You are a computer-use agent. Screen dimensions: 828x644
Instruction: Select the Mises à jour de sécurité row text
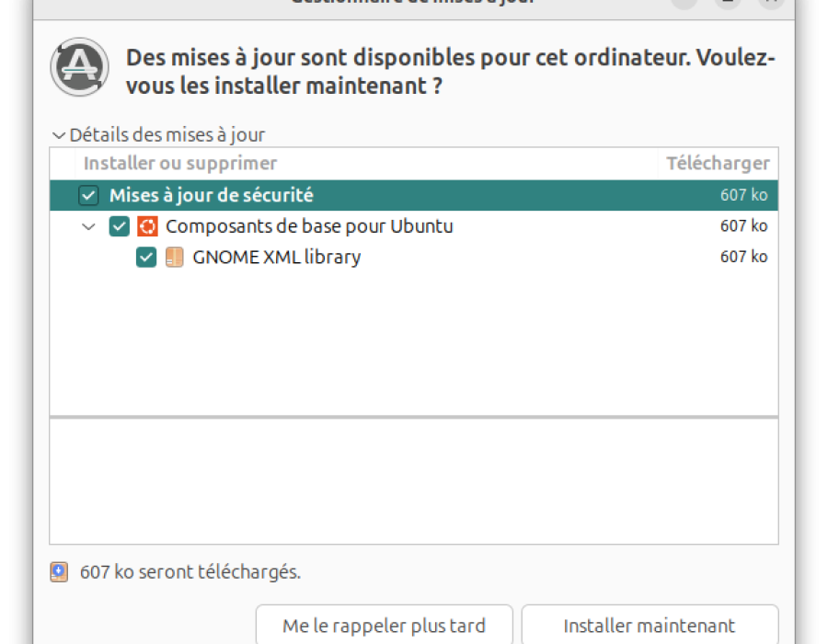coord(212,195)
